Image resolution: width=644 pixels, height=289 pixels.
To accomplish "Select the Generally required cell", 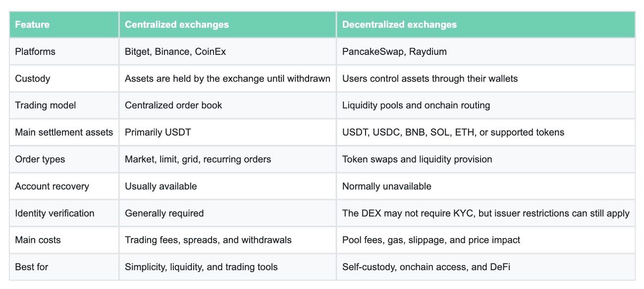I will point(227,213).
